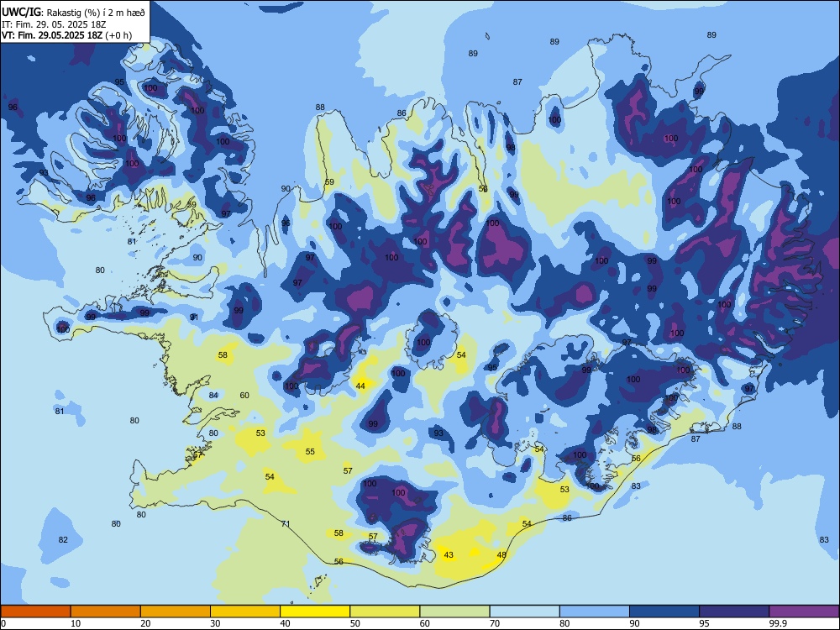Click the humidity value 82 over the sea
The image size is (840, 630).
pos(63,539)
